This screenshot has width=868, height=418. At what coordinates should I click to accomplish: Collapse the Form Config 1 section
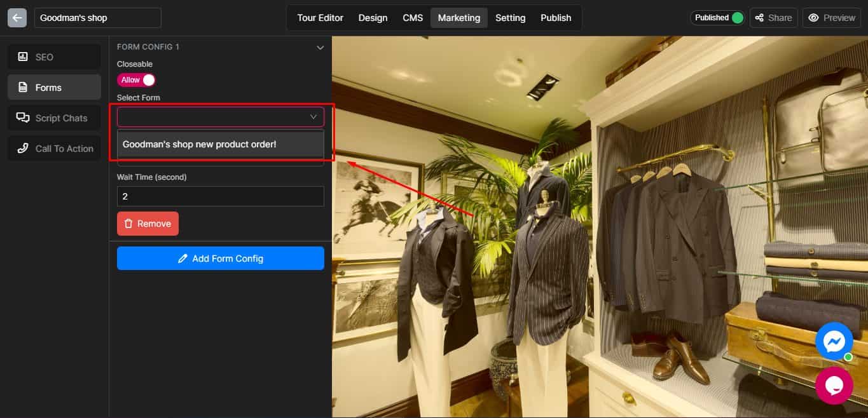point(320,47)
